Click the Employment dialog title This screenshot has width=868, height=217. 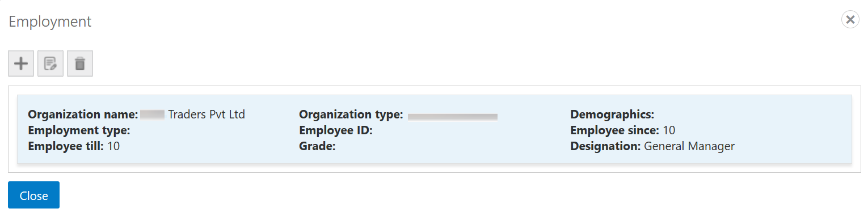coord(50,22)
